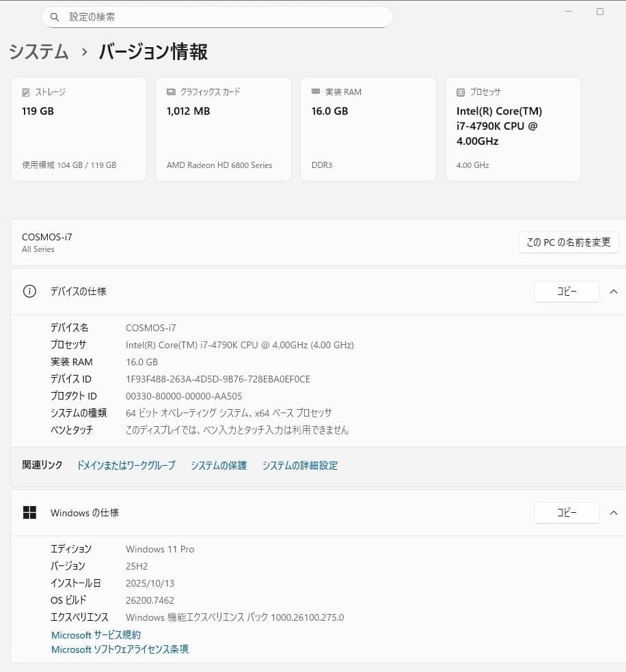Copy Windows specs with コピー button

tap(567, 513)
